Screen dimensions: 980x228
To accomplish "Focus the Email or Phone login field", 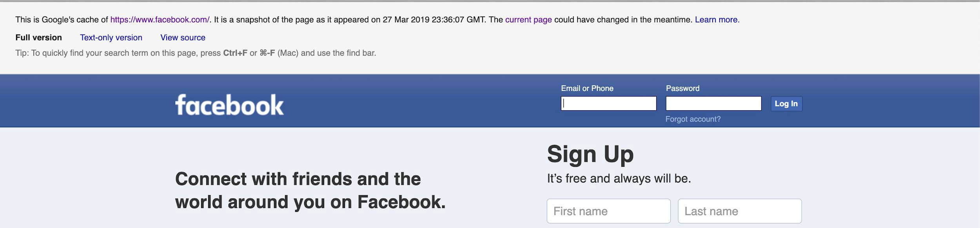I will click(x=608, y=104).
